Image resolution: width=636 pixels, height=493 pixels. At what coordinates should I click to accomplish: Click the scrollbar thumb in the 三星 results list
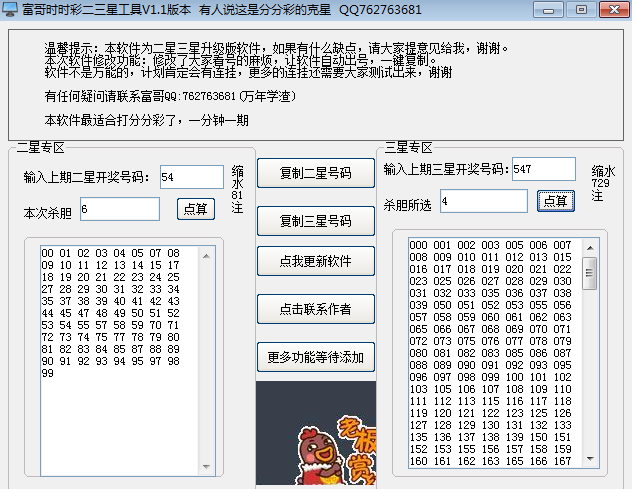coord(590,272)
